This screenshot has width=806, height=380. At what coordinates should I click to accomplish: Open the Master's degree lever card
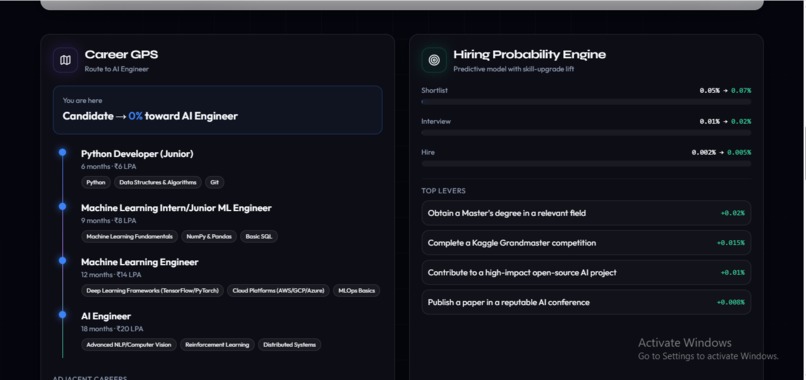point(586,213)
